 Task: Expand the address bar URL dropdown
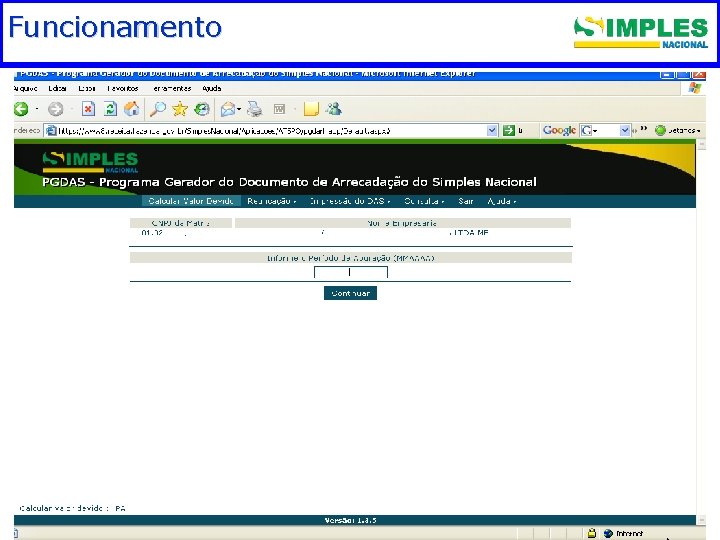(492, 130)
